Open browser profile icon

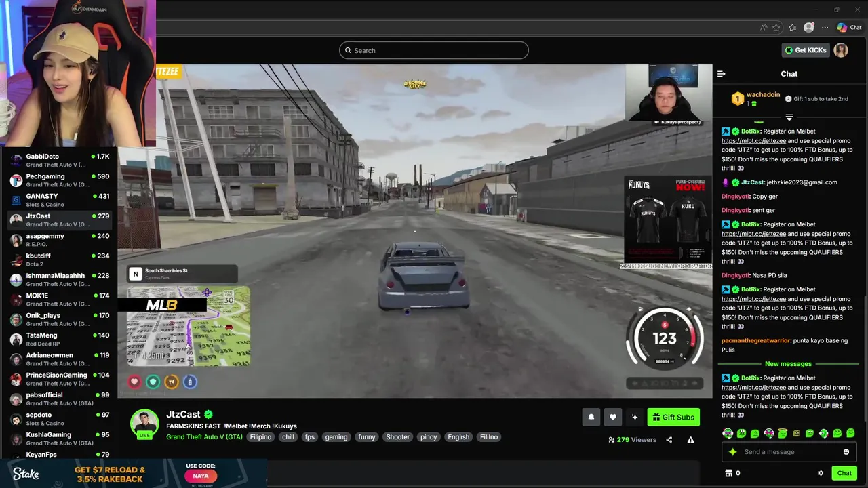click(x=808, y=28)
